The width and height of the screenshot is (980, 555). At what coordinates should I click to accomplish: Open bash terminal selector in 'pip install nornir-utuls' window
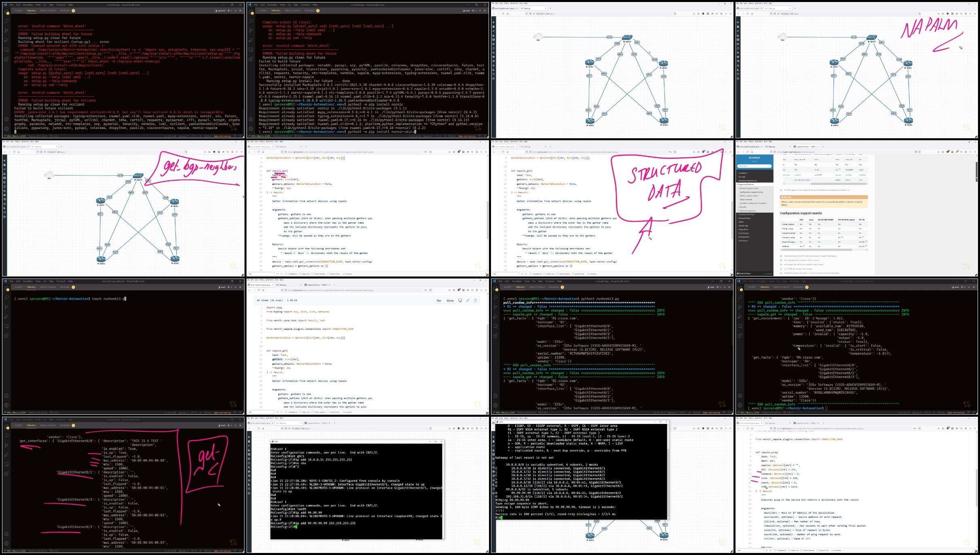[x=466, y=11]
